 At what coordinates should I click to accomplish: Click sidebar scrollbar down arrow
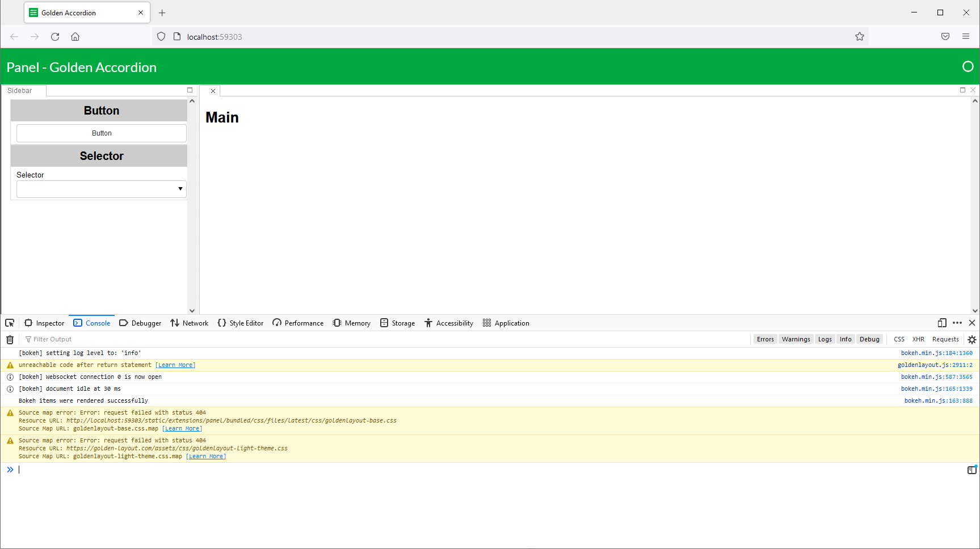(x=192, y=310)
